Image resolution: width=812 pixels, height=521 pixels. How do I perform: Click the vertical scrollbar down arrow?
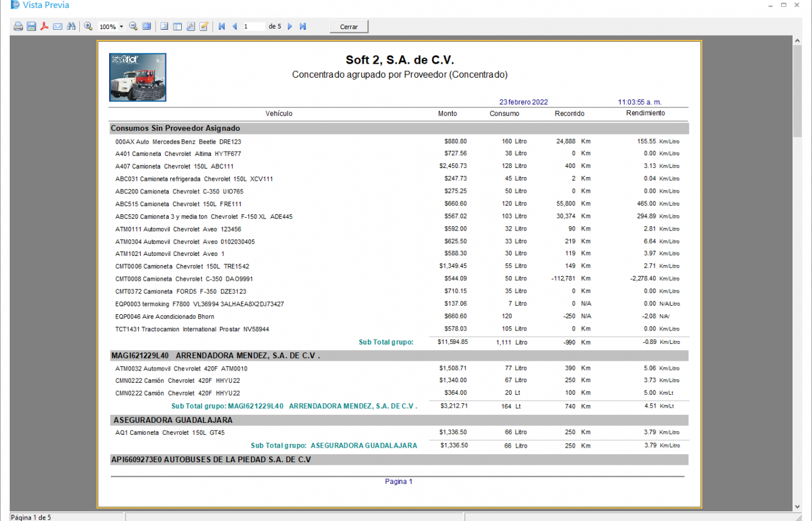click(x=797, y=507)
